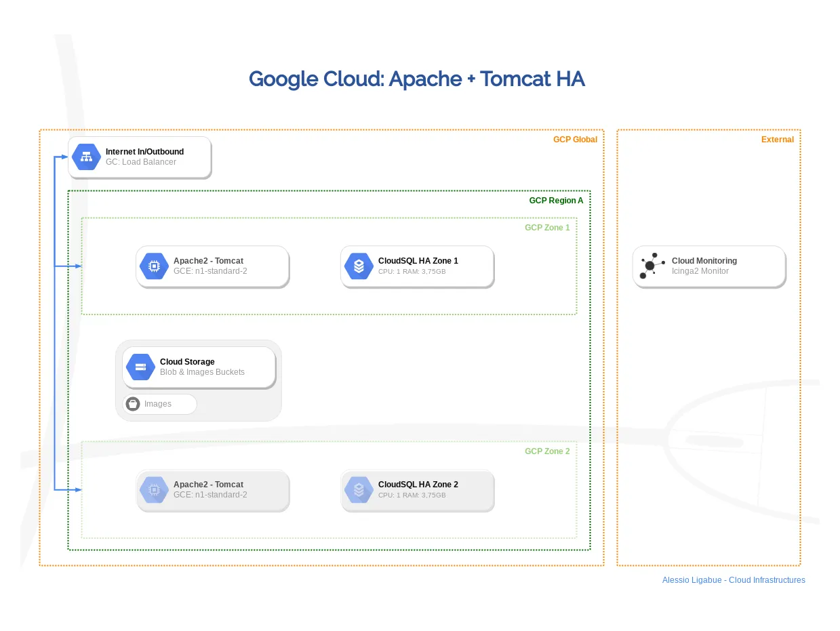Image resolution: width=840 pixels, height=631 pixels.
Task: Click the CloudSQL HA Zone 1 database icon
Action: click(359, 266)
